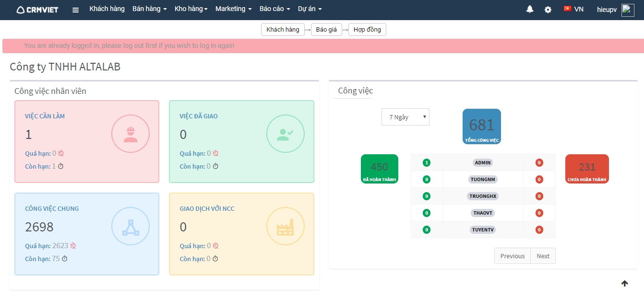Click the red incomplete badge for THAOVT
Image resolution: width=644 pixels, height=298 pixels.
point(539,213)
